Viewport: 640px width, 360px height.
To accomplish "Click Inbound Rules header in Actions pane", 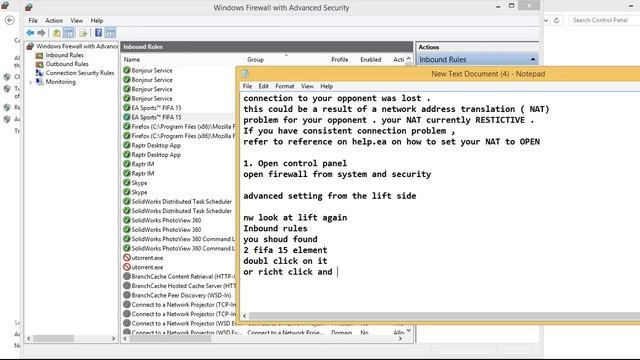I will pos(477,60).
